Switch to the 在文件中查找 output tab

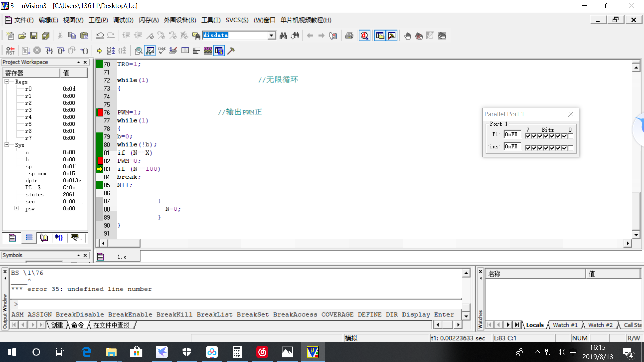(111, 325)
